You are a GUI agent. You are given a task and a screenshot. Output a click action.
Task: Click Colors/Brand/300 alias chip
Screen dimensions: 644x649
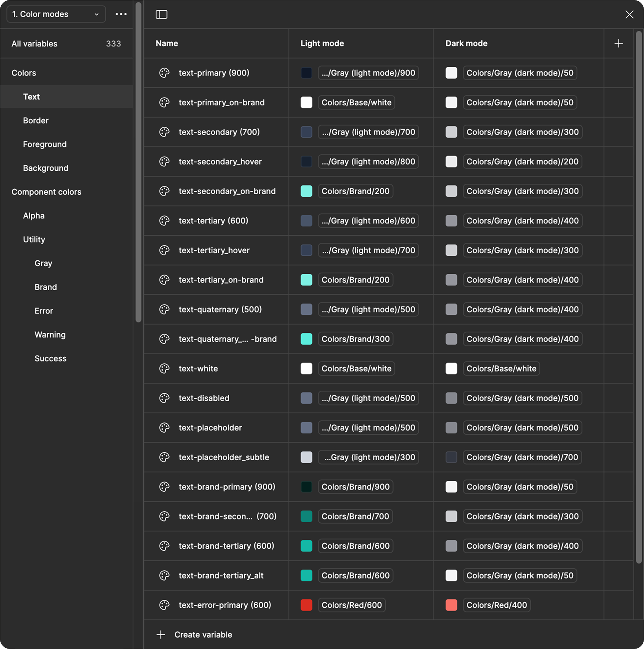pos(355,339)
